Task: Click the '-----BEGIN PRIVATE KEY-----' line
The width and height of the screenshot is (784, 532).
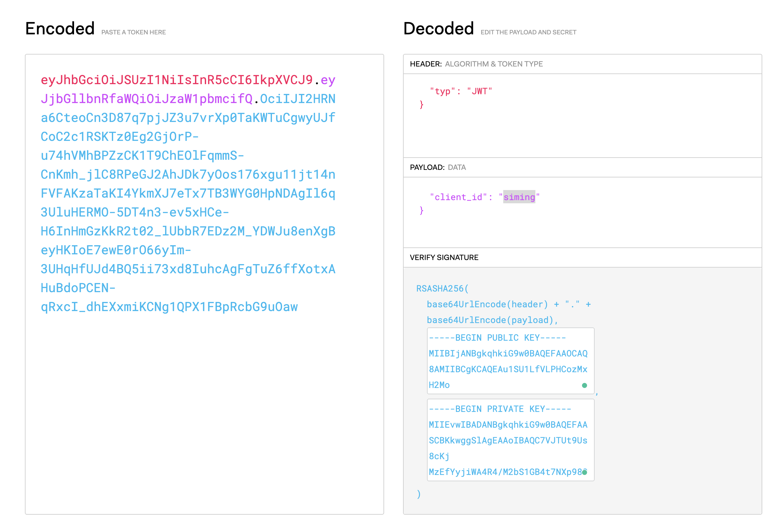Action: tap(500, 409)
